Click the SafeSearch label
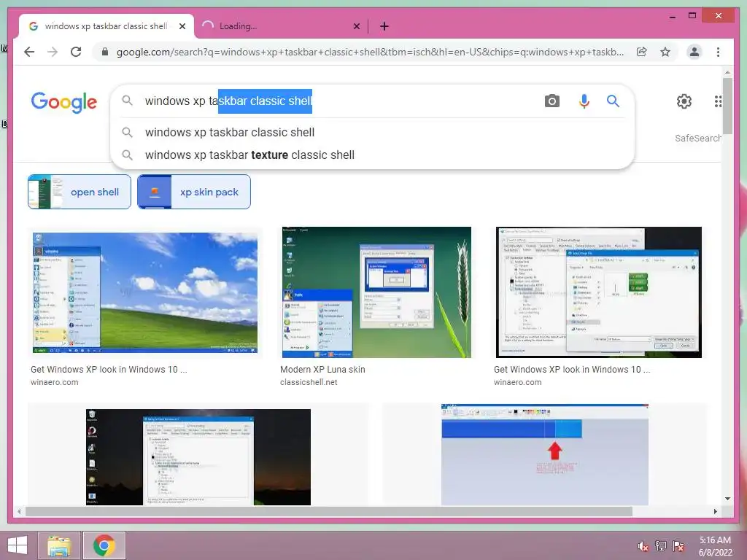This screenshot has width=747, height=560. pos(697,138)
